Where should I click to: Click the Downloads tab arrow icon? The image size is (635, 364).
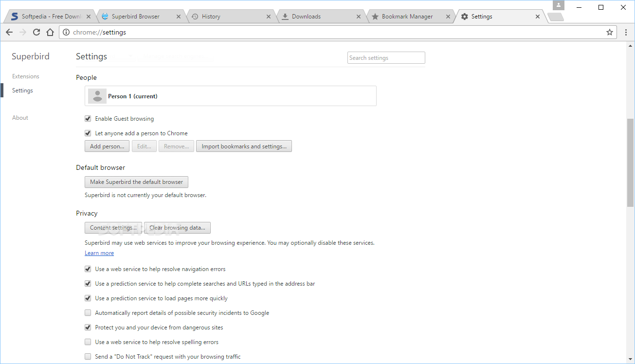tap(285, 17)
